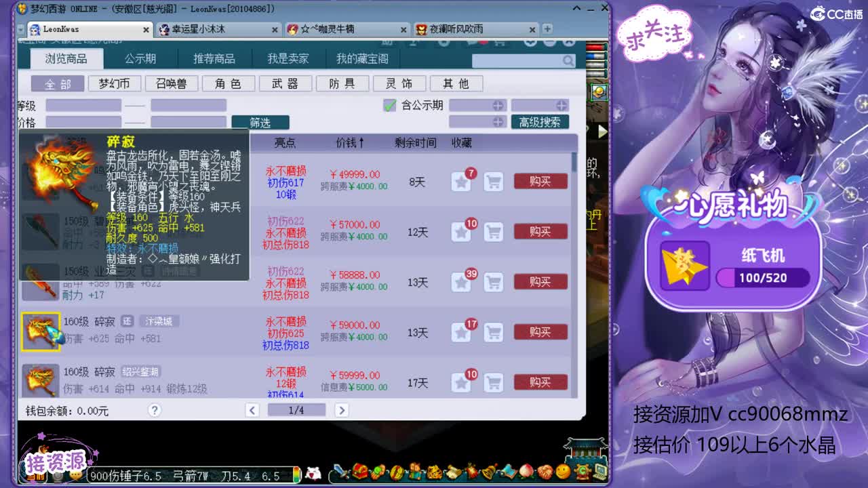Image resolution: width=868 pixels, height=488 pixels.
Task: Open the book icon in the bottom toolbar
Action: pos(509,472)
